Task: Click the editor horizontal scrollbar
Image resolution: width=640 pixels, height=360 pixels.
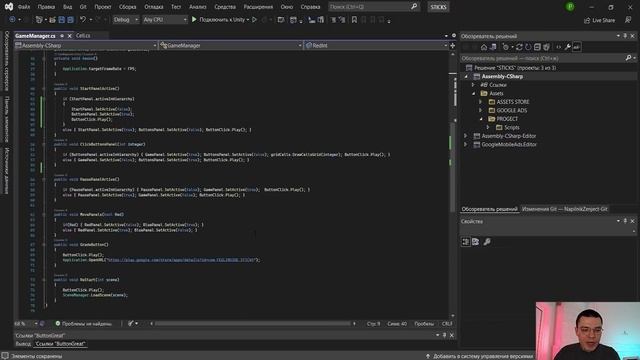Action: point(252,324)
